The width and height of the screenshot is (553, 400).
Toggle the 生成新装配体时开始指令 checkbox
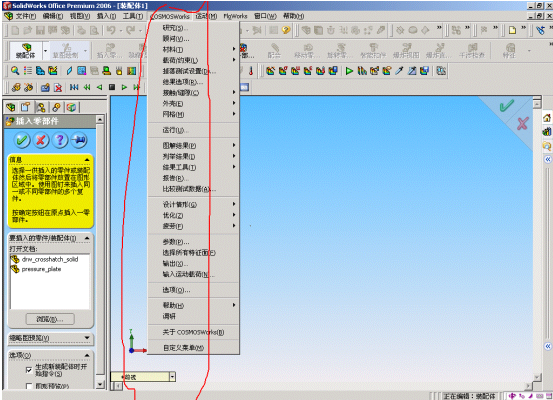pos(29,370)
